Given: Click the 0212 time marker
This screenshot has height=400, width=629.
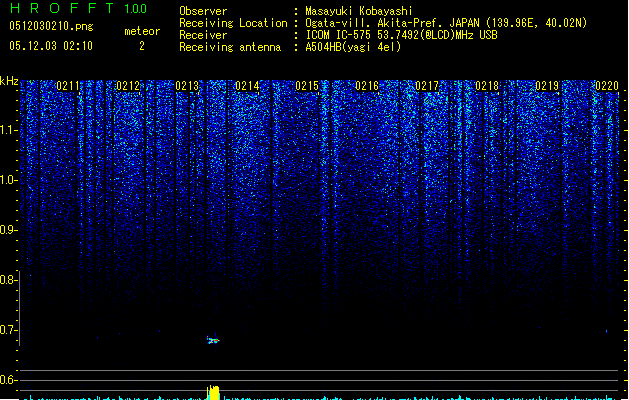Looking at the screenshot, I should click(128, 86).
